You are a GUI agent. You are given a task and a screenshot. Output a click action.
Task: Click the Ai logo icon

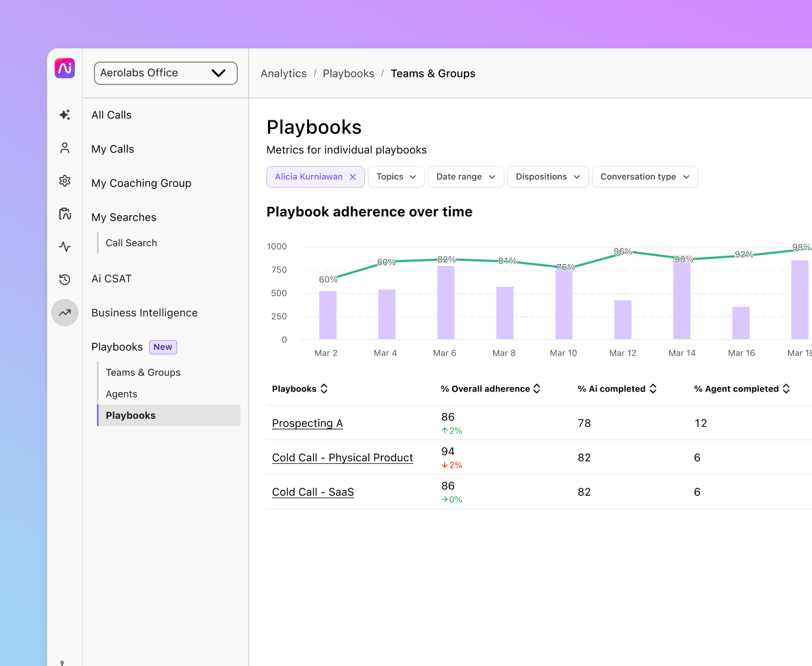(64, 68)
